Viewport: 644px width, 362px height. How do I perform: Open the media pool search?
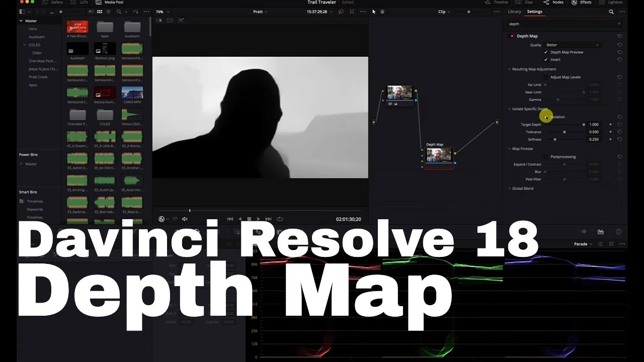click(119, 12)
